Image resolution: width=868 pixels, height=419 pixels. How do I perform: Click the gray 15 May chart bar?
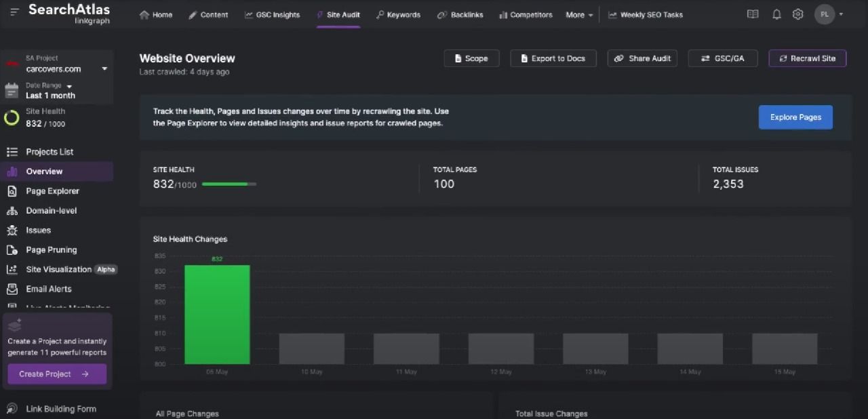(x=785, y=348)
